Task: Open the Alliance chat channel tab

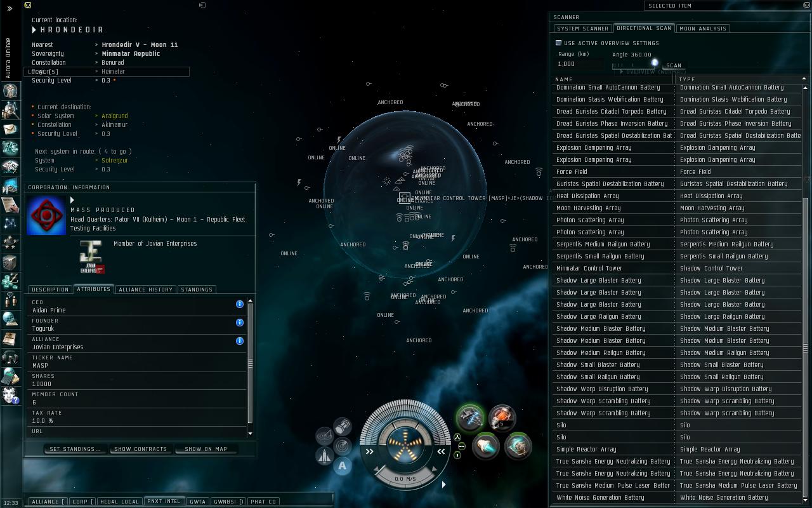Action: tap(47, 502)
